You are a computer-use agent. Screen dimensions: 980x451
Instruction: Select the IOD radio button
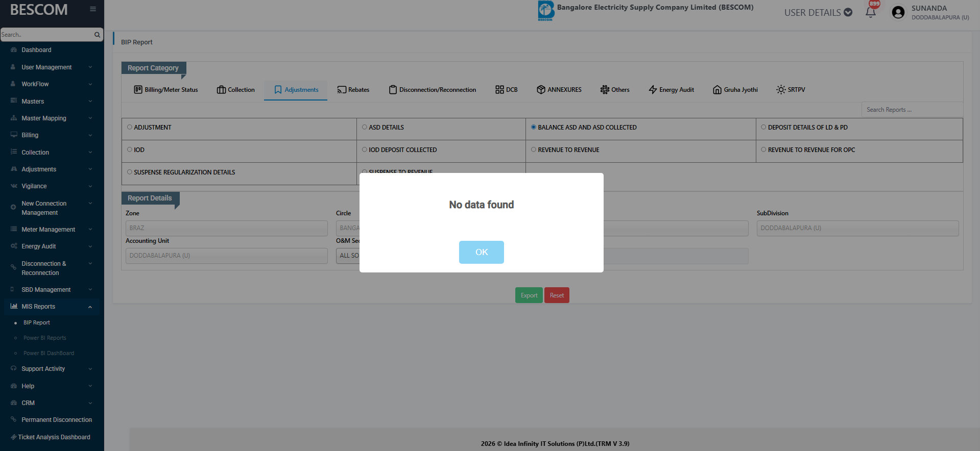pos(130,149)
